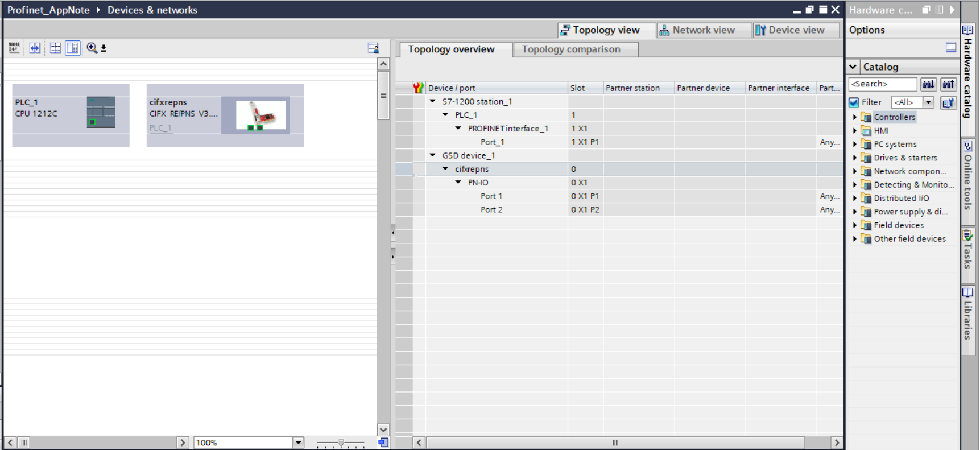Click the search upwards catalog icon
Viewport: 980px width, 450px height.
pos(948,84)
